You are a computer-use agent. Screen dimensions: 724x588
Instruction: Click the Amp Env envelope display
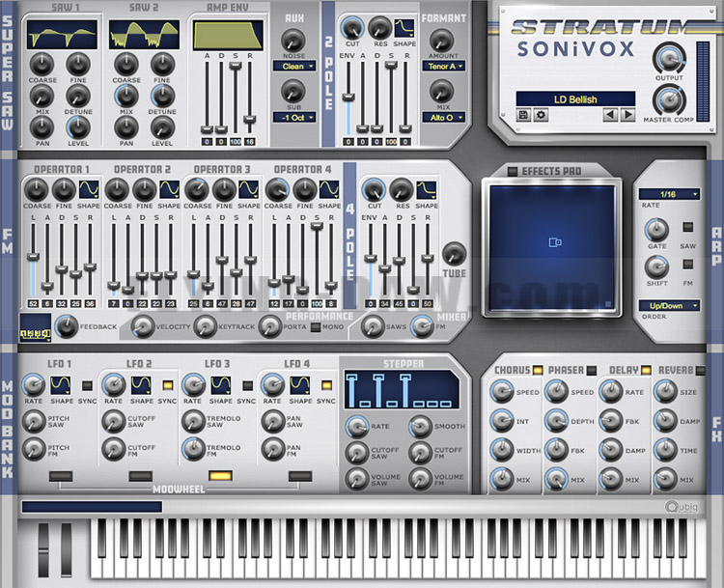pyautogui.click(x=228, y=35)
